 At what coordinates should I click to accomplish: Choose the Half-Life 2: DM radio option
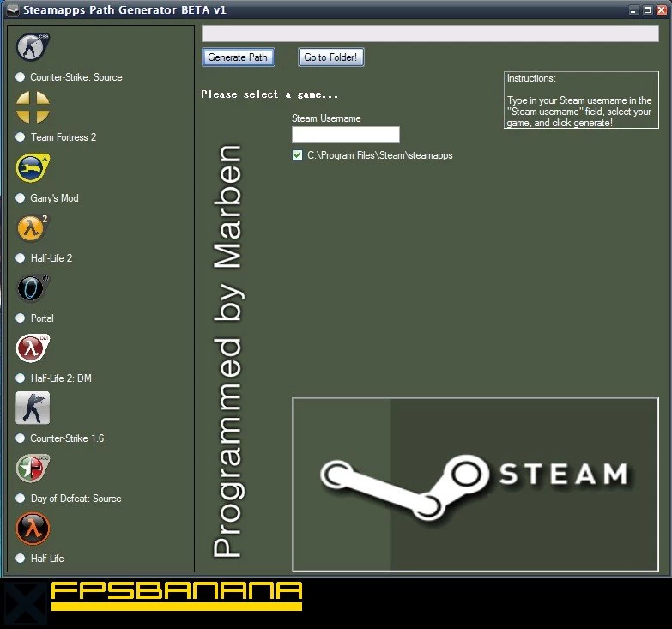point(21,378)
